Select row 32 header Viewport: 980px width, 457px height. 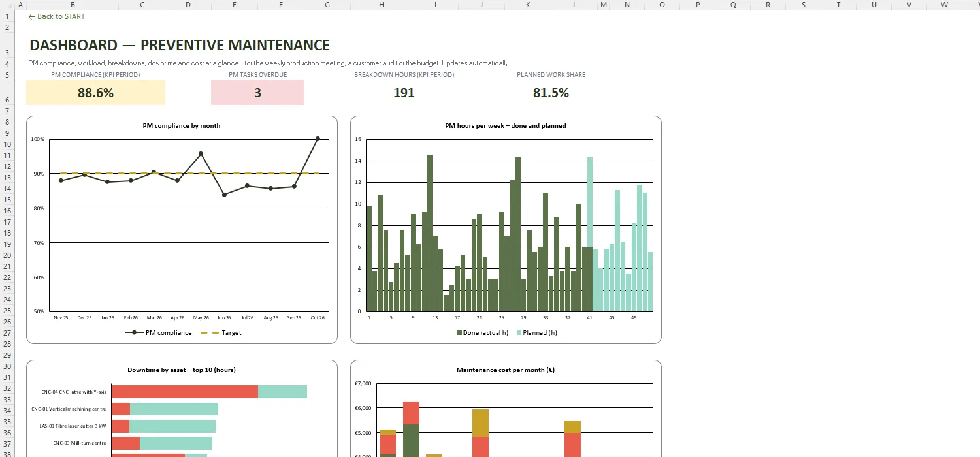click(x=7, y=388)
